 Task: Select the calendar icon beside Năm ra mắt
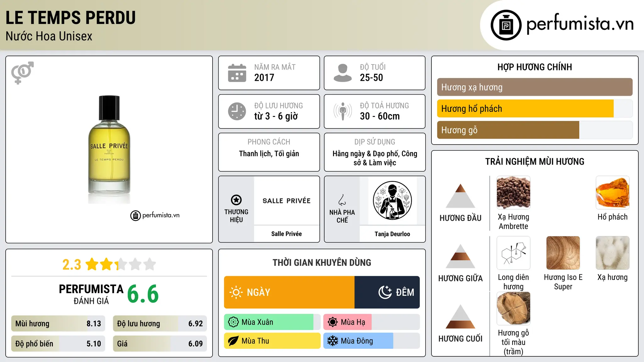pos(237,73)
